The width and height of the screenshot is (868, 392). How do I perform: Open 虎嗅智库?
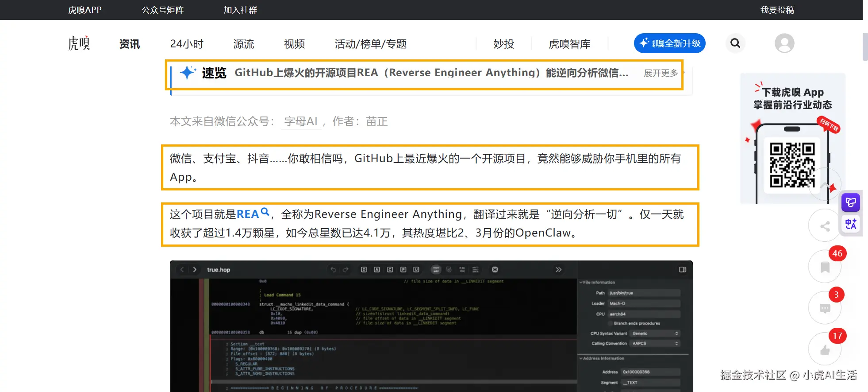tap(569, 44)
